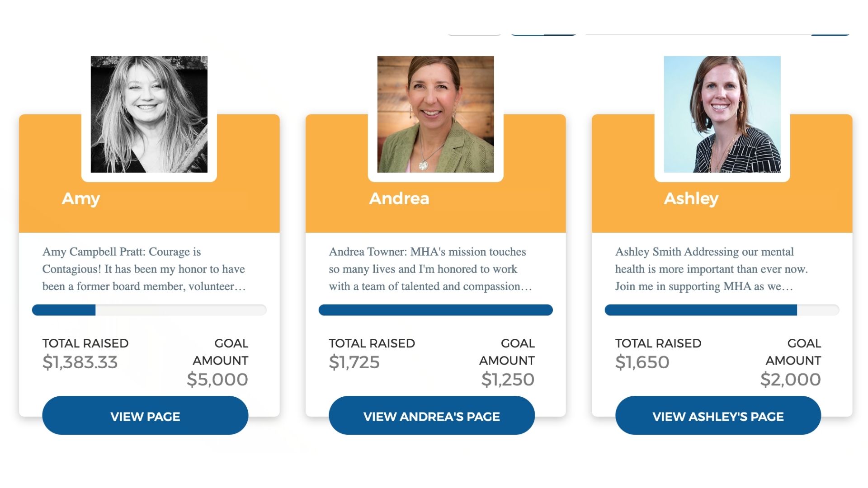Screen dimensions: 868x488
Task: Click Amy's fundraising progress bar
Action: (x=149, y=310)
